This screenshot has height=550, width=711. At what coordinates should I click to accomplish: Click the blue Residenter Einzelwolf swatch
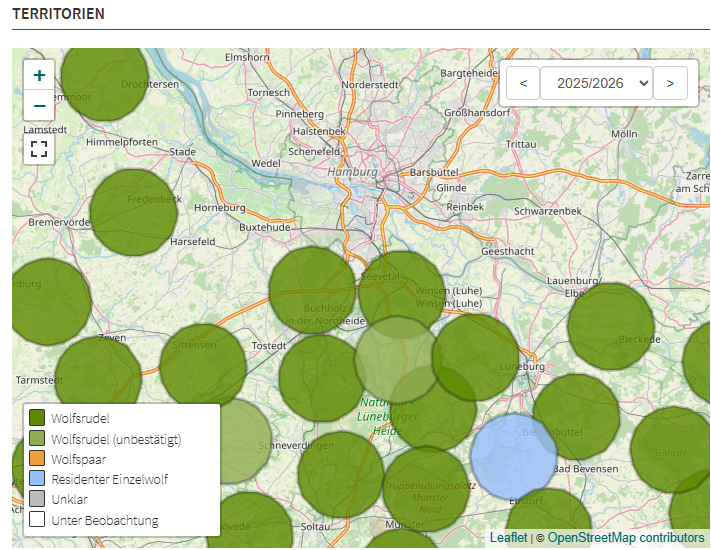37,479
